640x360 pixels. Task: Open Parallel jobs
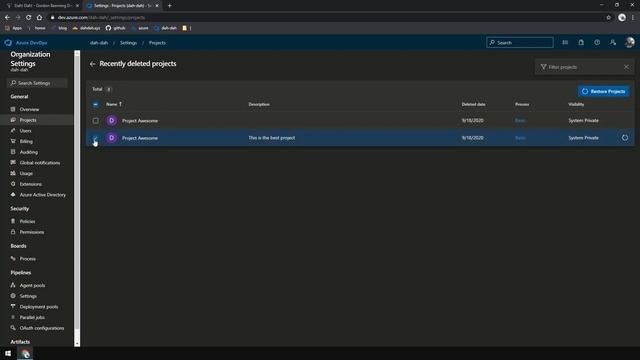click(32, 317)
